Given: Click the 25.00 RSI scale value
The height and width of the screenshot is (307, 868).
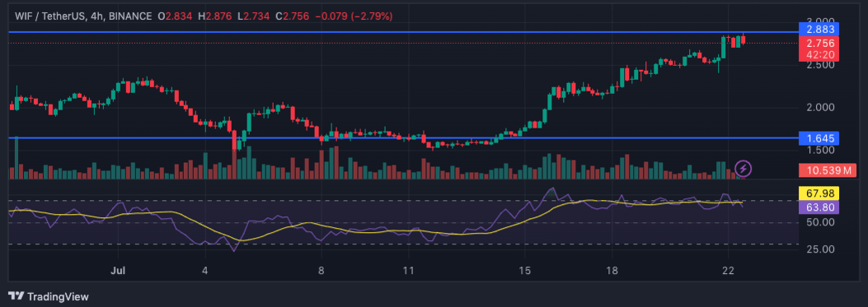Looking at the screenshot, I should (820, 249).
